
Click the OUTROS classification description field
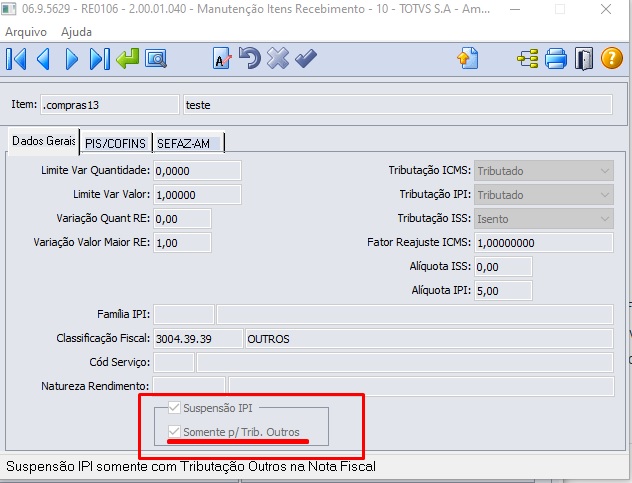pos(429,339)
